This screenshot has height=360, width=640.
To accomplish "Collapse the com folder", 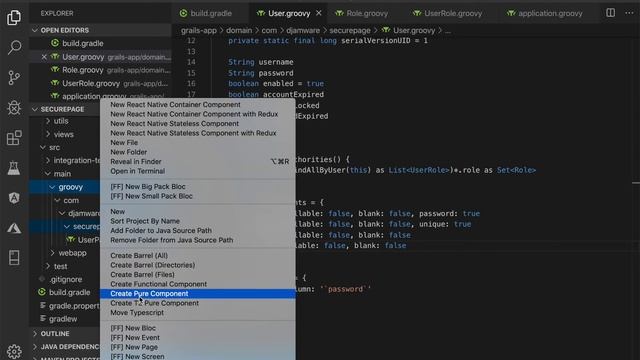I will pos(71,200).
